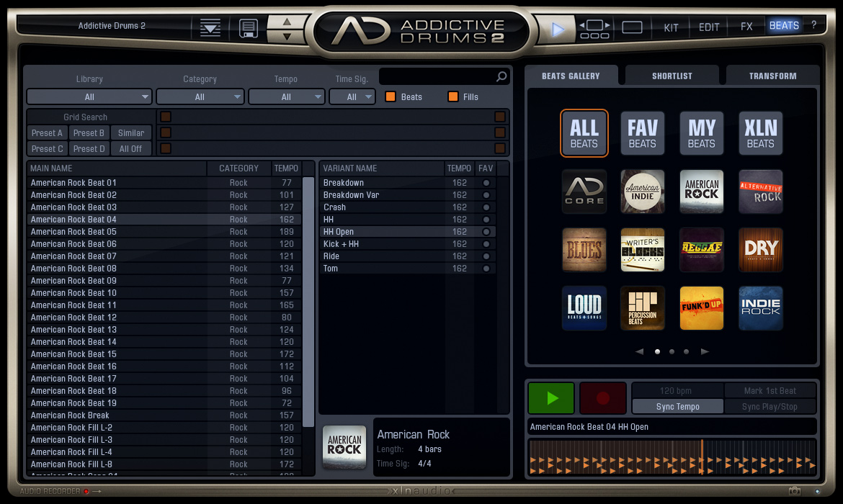Image resolution: width=843 pixels, height=504 pixels.
Task: Click the Similar grid search button
Action: pyautogui.click(x=131, y=132)
